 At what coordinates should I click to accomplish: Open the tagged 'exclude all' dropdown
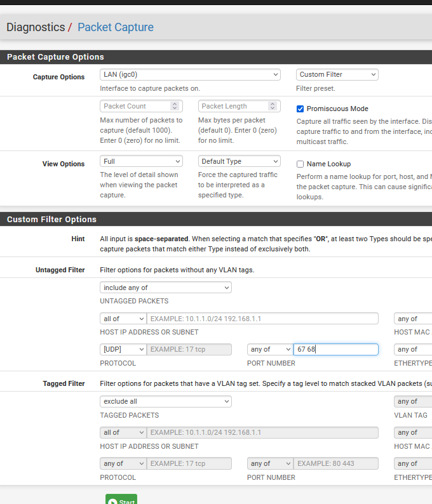point(165,401)
